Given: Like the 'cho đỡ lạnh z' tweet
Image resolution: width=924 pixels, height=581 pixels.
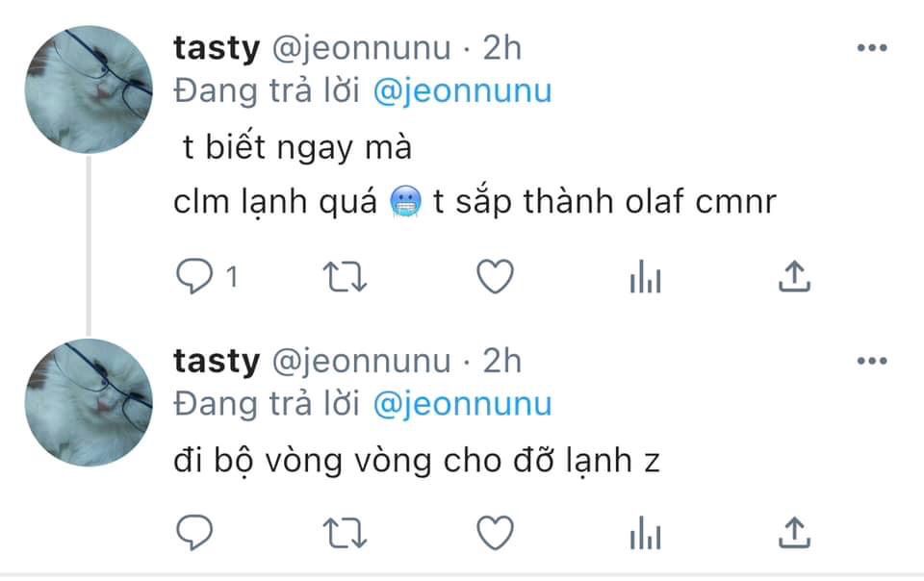Looking at the screenshot, I should coord(495,533).
